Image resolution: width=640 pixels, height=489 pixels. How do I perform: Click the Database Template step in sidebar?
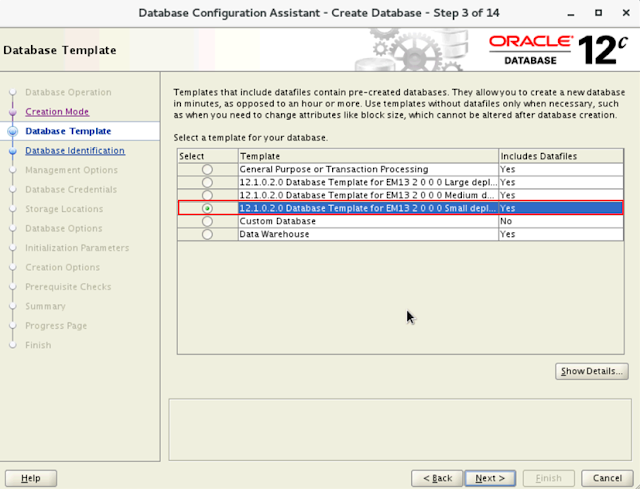click(68, 131)
